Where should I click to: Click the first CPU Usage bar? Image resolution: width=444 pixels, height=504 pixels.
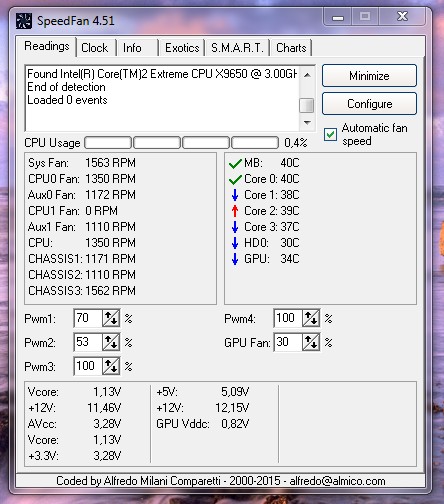(x=108, y=143)
